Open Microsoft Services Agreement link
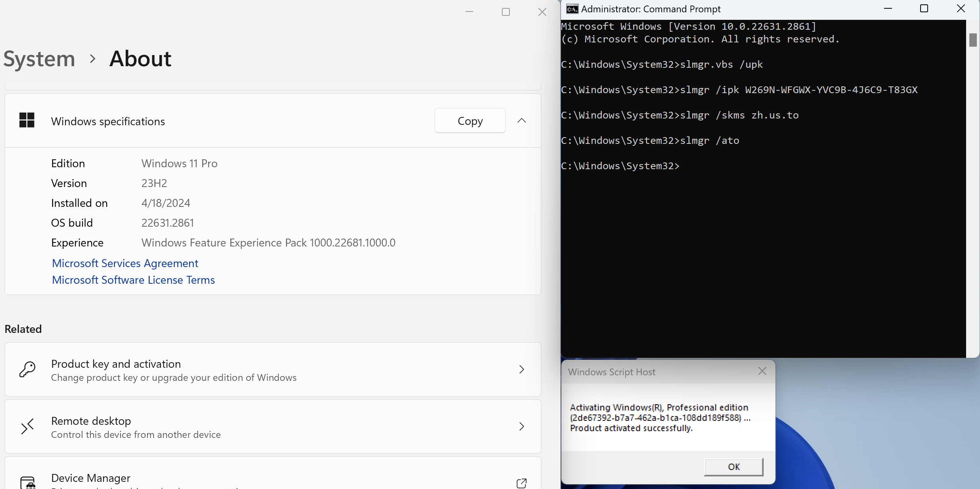Image resolution: width=980 pixels, height=489 pixels. (x=125, y=263)
